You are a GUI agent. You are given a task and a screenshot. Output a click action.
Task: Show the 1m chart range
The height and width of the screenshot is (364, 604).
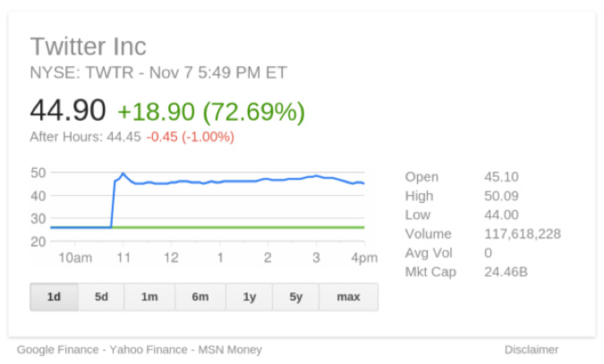(148, 297)
